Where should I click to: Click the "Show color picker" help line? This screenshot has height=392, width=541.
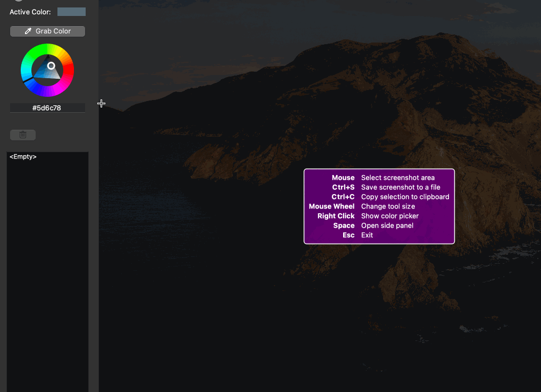tap(389, 216)
